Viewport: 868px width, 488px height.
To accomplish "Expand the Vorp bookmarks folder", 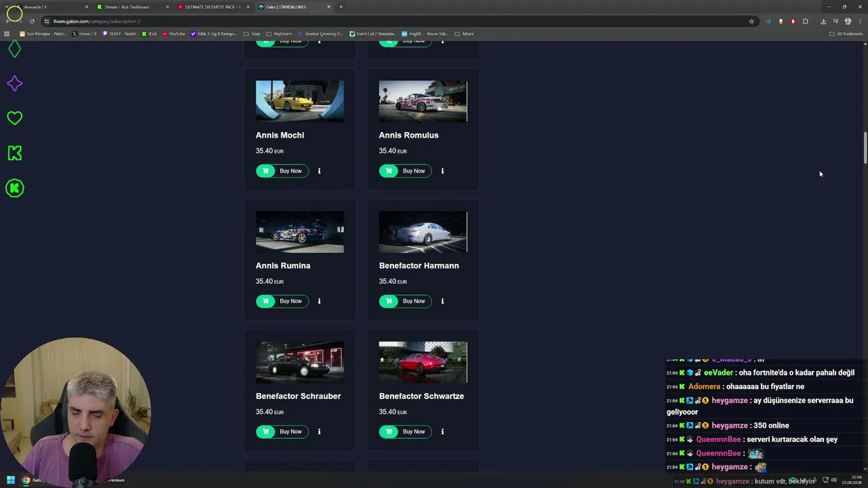I will pyautogui.click(x=252, y=34).
